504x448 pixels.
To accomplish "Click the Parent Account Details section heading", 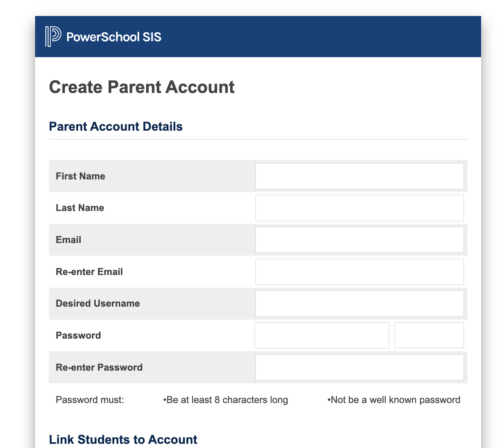I will click(116, 126).
